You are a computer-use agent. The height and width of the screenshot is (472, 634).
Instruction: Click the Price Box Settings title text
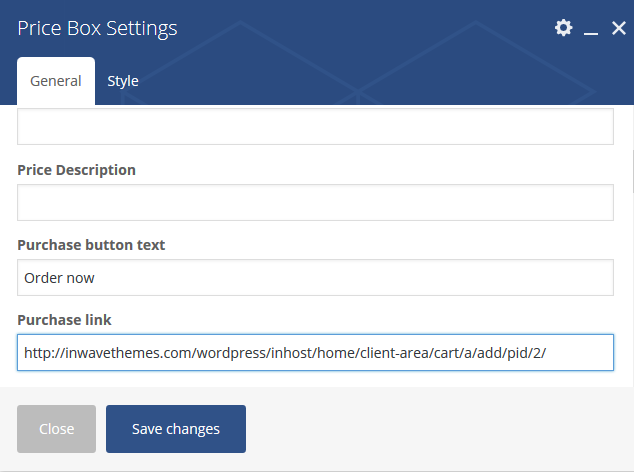(x=97, y=28)
